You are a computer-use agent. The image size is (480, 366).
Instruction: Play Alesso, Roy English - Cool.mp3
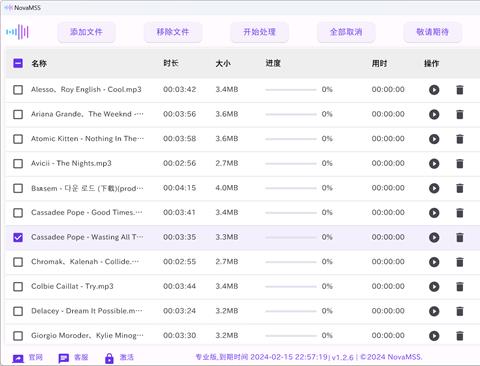(434, 90)
